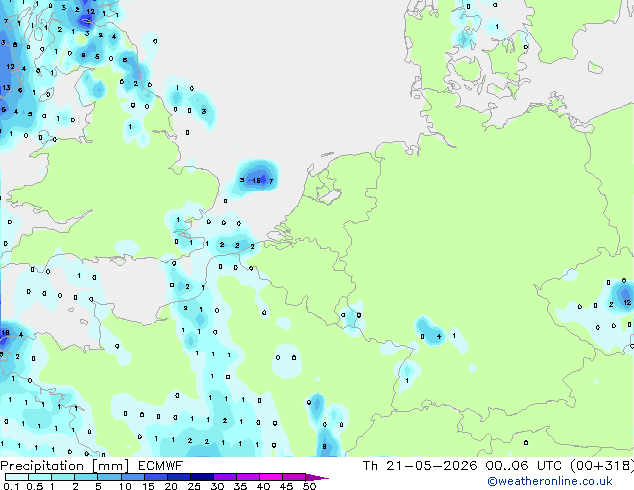The width and height of the screenshot is (634, 490).
Task: Click the legend scale label '50'
Action: click(x=309, y=486)
